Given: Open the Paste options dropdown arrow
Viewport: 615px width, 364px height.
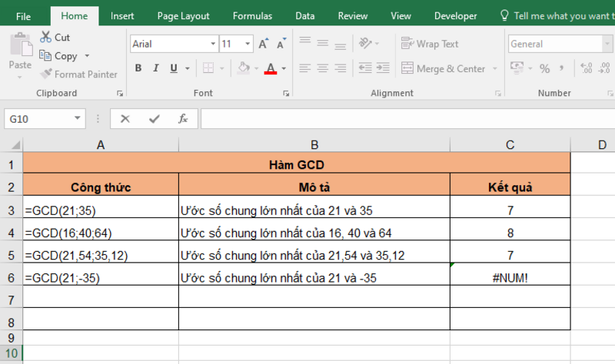Looking at the screenshot, I should 20,78.
